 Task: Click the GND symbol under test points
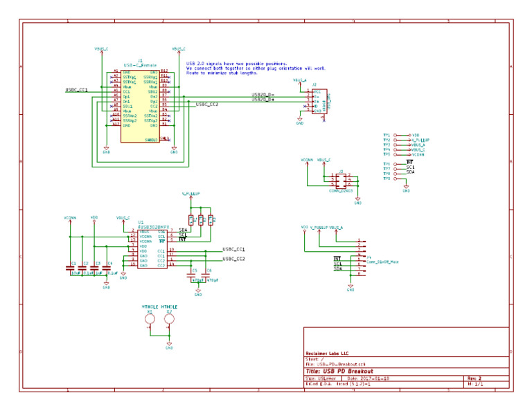pyautogui.click(x=406, y=188)
